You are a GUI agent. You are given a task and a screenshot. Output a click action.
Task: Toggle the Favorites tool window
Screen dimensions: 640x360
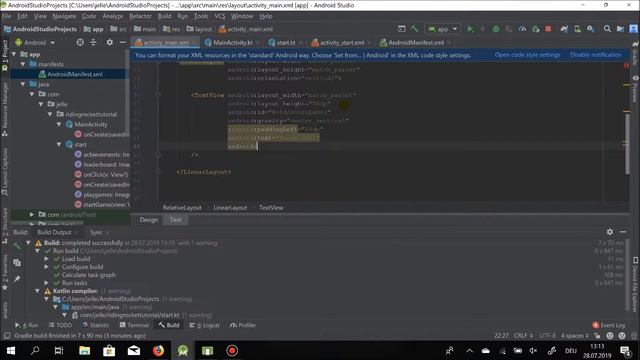coord(5,273)
